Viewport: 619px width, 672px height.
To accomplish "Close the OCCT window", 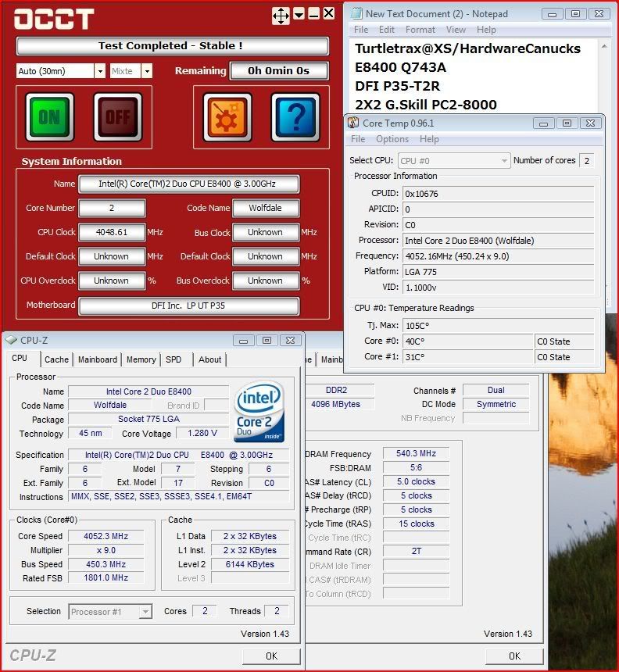I will (x=329, y=14).
